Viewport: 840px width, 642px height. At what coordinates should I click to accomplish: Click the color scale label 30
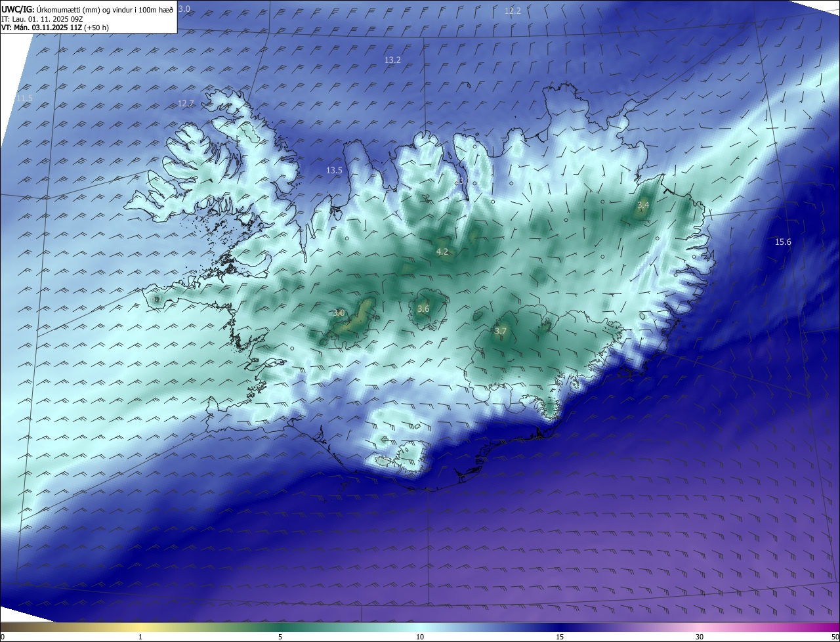(x=700, y=637)
